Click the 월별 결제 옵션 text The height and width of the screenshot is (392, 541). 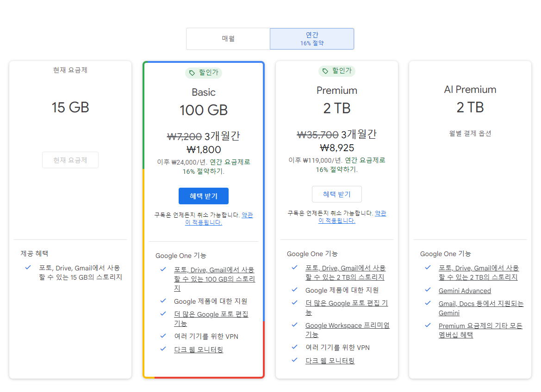click(470, 134)
